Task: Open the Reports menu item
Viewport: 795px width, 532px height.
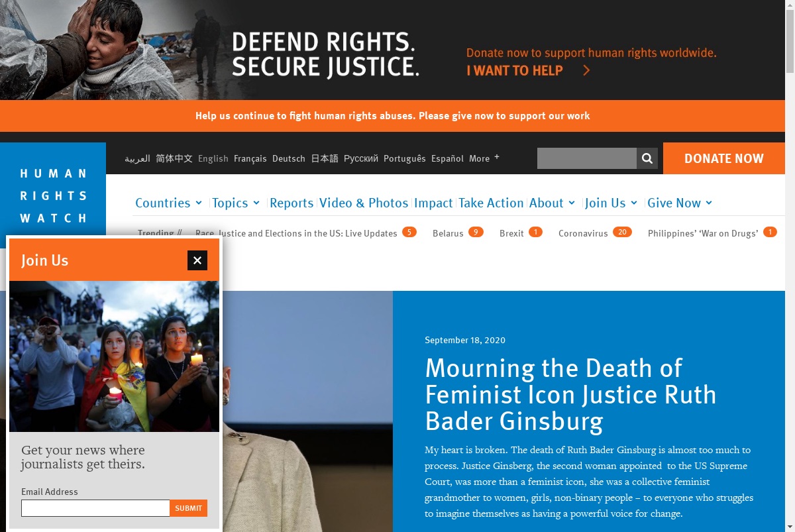Action: (x=291, y=203)
